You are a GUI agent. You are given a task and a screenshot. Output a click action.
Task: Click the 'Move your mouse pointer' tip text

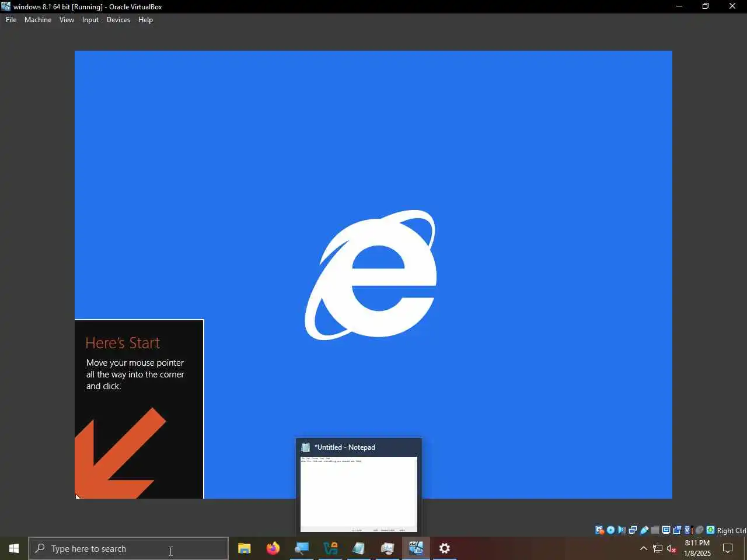click(x=135, y=374)
